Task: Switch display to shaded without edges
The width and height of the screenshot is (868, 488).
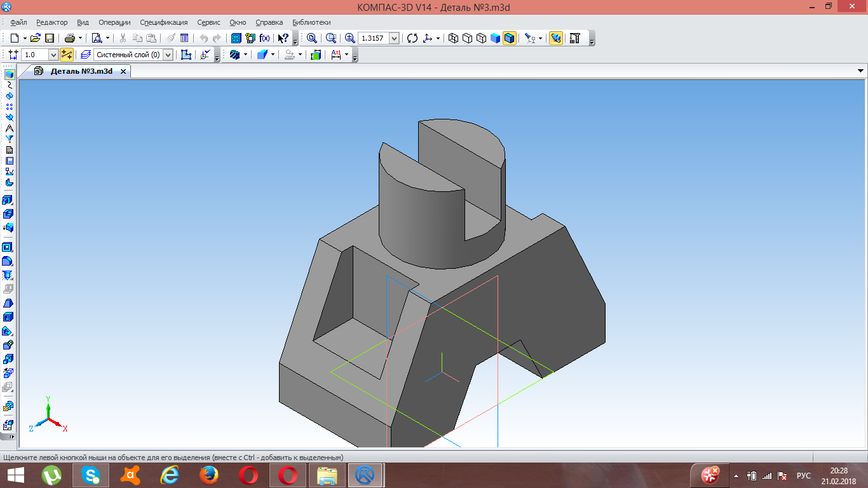Action: click(495, 38)
